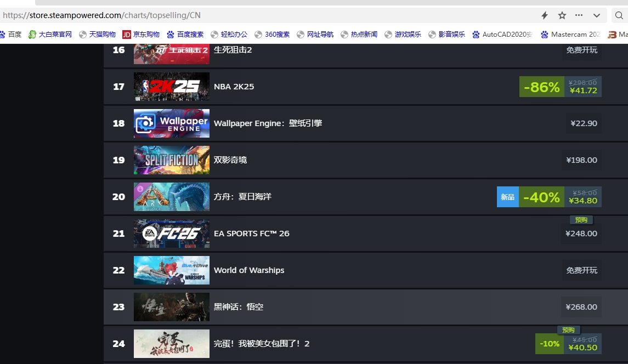Open the 百度 bookmark
628x364 pixels.
[x=11, y=35]
